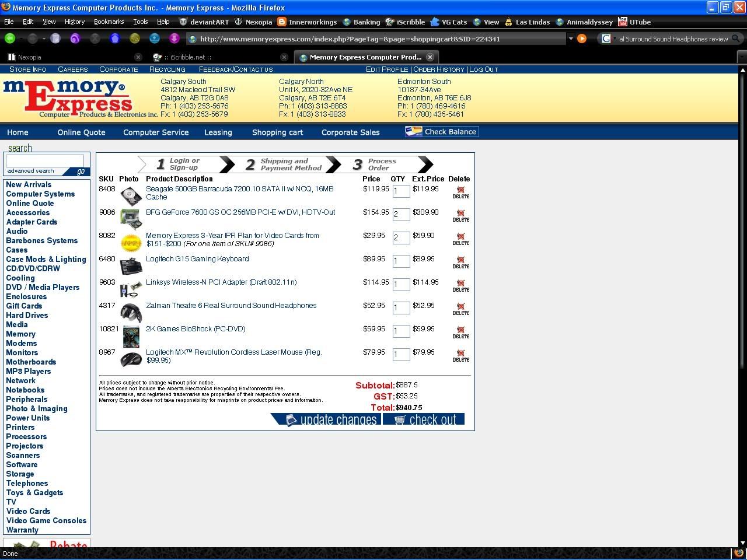Open Zalman Theatre 6 Headphones product link
The image size is (747, 560).
click(231, 306)
